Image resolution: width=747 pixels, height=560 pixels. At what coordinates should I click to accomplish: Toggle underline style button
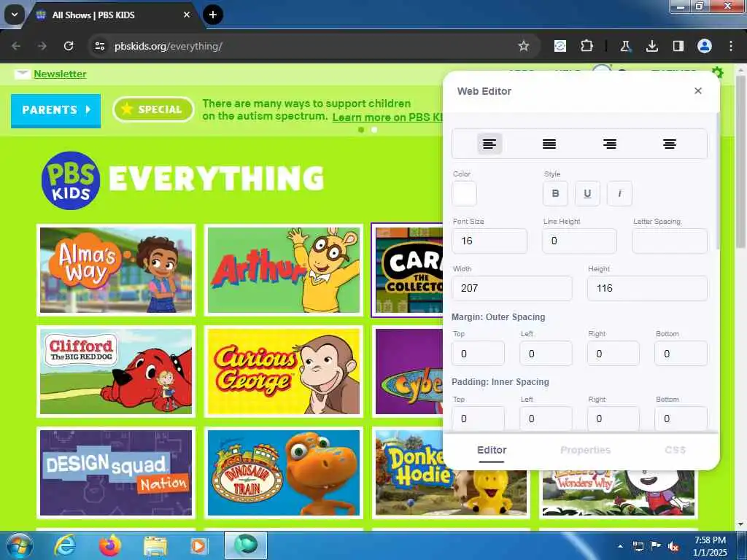coord(587,193)
